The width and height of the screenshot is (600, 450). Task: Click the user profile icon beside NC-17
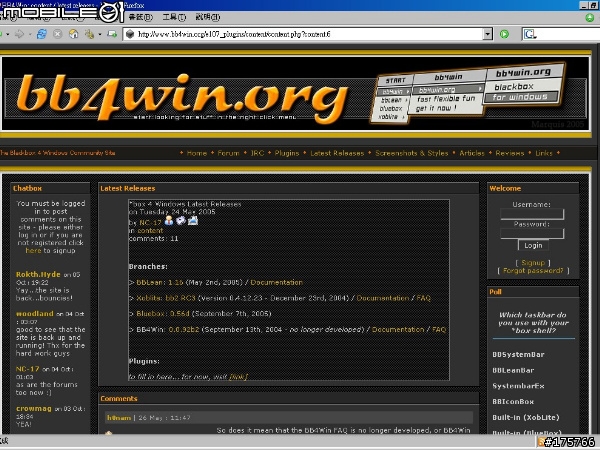pos(169,220)
